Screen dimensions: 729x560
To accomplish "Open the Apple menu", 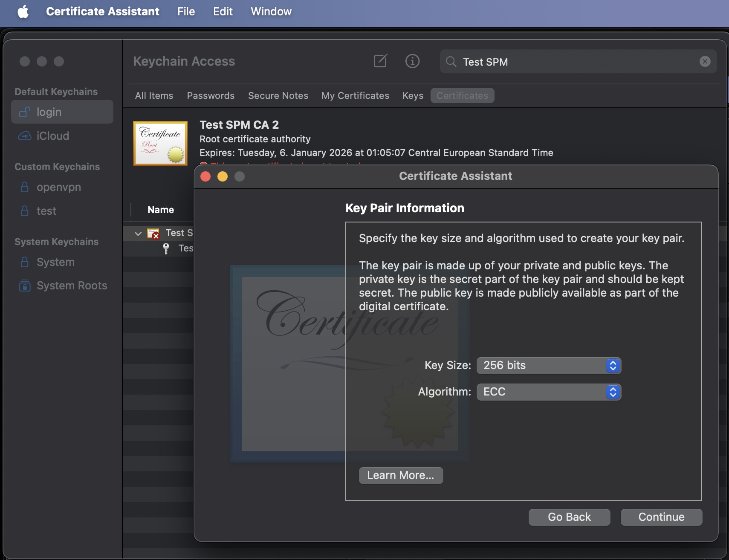I will pos(23,12).
